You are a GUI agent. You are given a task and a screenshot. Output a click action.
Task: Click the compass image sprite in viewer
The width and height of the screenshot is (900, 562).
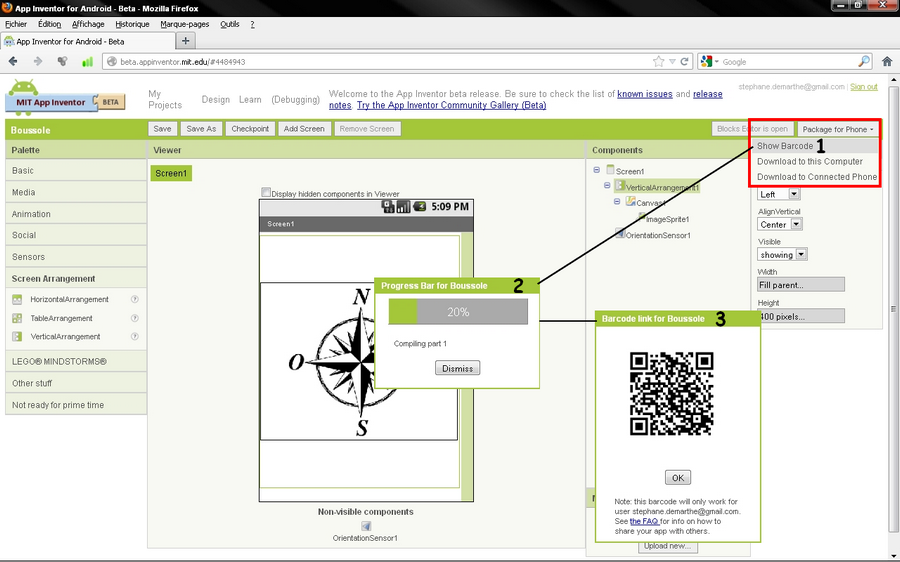(x=359, y=362)
